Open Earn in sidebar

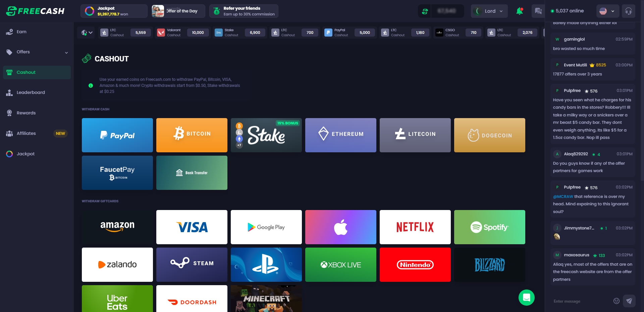[x=37, y=32]
